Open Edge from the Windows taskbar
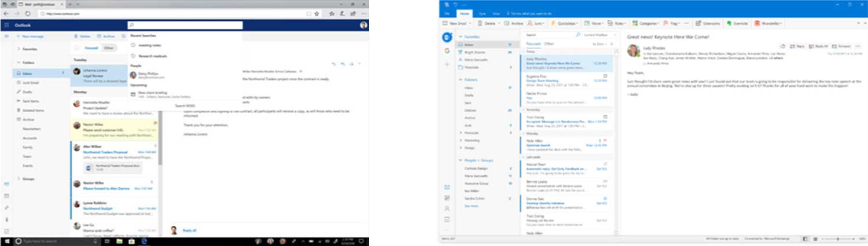Screen dimensions: 868x246 (x=145, y=241)
